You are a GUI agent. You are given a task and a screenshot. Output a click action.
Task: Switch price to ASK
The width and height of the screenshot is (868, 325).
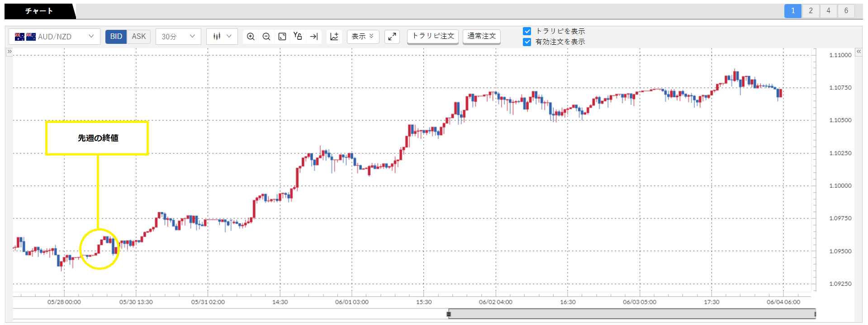point(139,37)
